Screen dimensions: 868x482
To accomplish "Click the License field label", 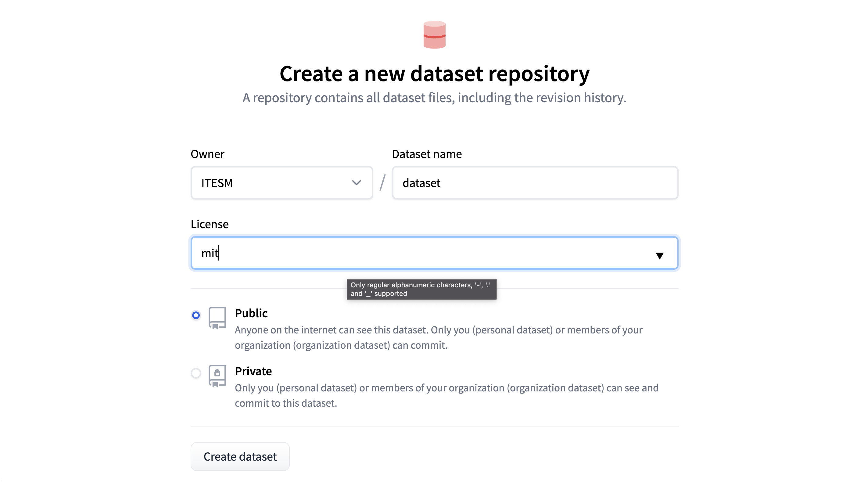I will click(x=209, y=224).
